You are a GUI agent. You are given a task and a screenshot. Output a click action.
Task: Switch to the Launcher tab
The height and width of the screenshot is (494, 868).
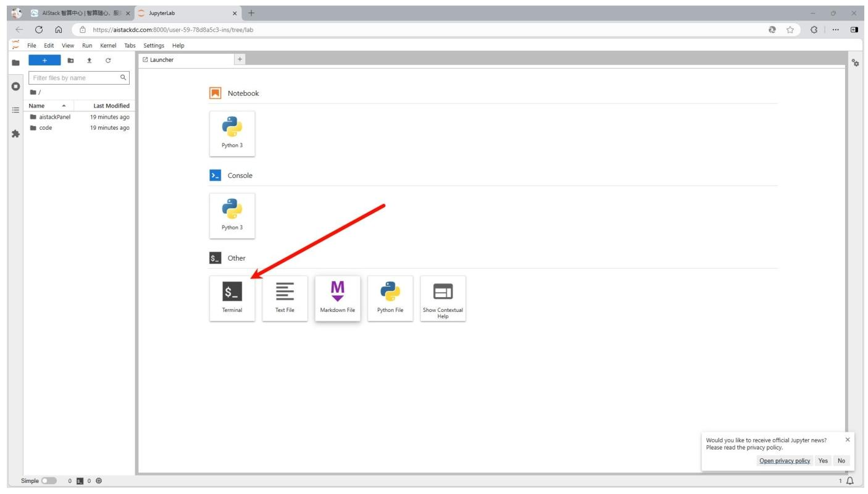pos(185,60)
